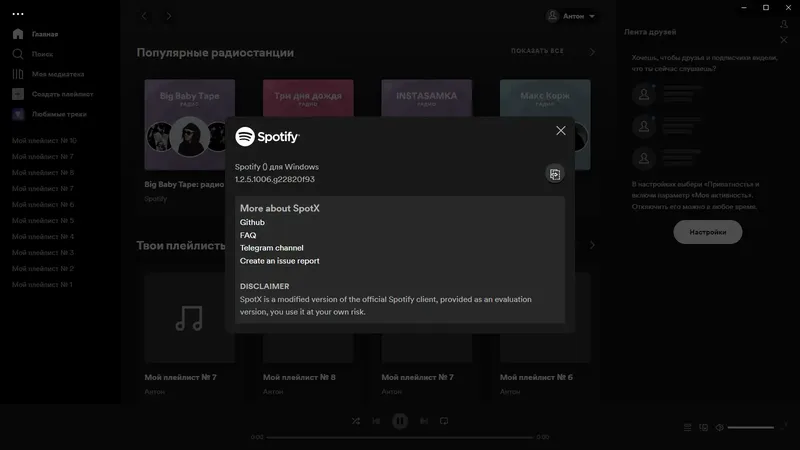Open the playback queue icon

687,428
